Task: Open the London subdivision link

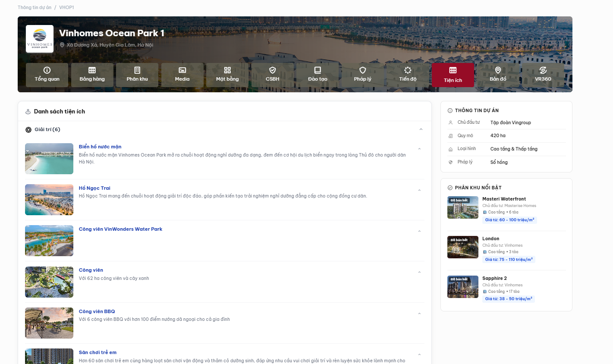Action: click(490, 238)
